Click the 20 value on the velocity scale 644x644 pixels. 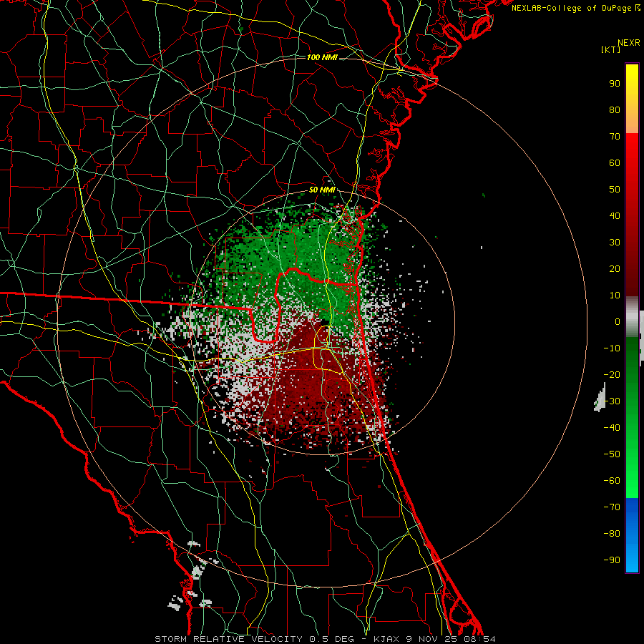tap(615, 269)
